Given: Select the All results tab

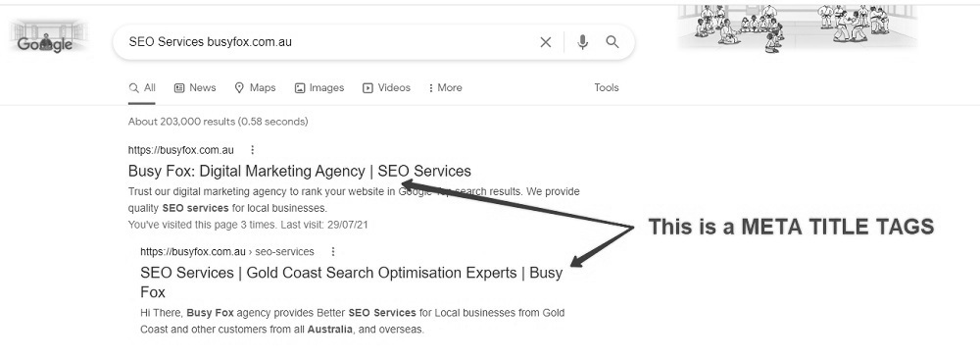Looking at the screenshot, I should click(x=142, y=87).
